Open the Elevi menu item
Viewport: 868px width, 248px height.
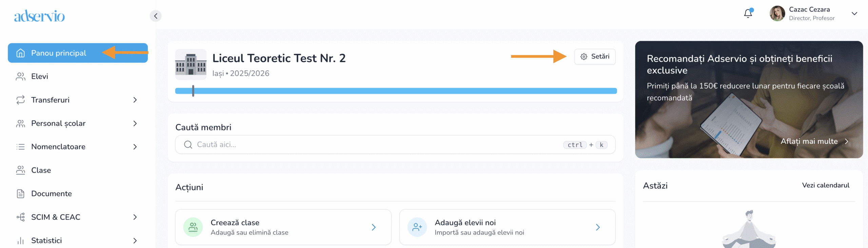[40, 76]
